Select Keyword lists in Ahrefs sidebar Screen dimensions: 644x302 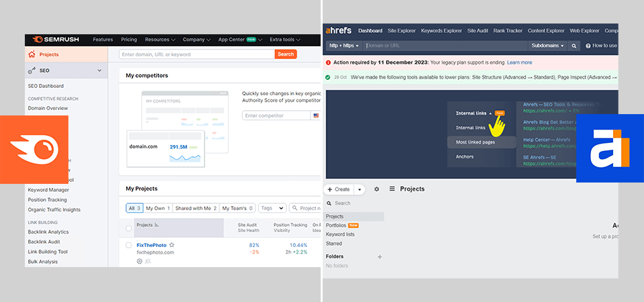point(340,234)
